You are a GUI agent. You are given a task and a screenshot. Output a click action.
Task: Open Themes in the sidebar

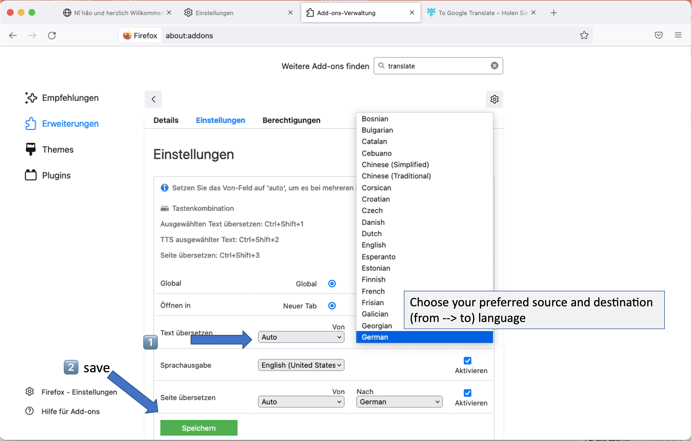coord(49,149)
